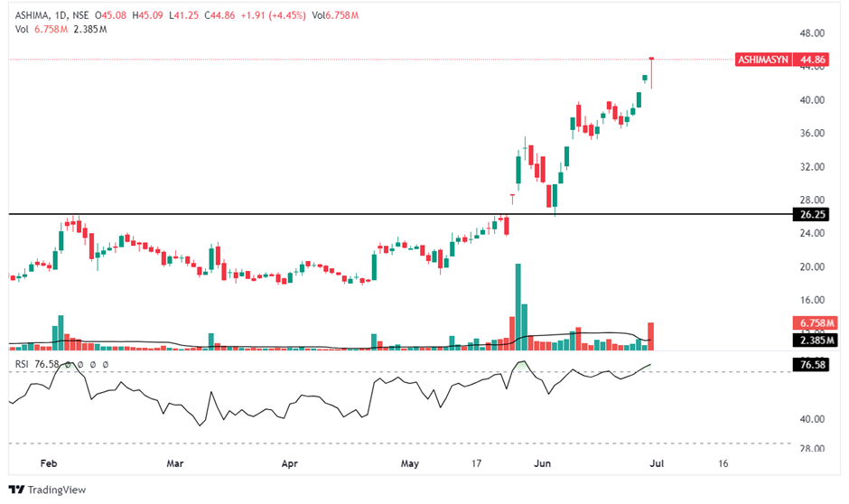Click the red 6.758M volume axis label

pyautogui.click(x=815, y=323)
